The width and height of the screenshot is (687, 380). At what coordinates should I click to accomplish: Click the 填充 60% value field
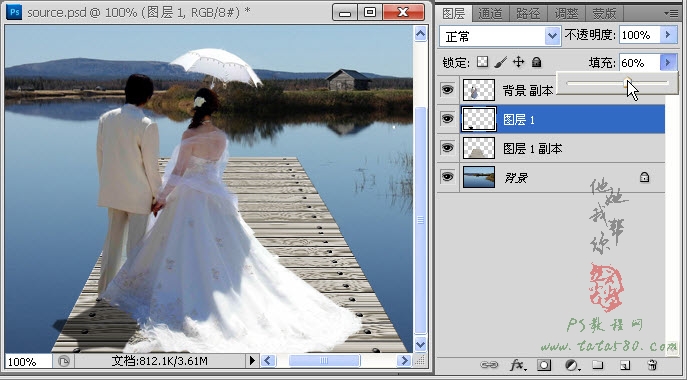tap(639, 63)
